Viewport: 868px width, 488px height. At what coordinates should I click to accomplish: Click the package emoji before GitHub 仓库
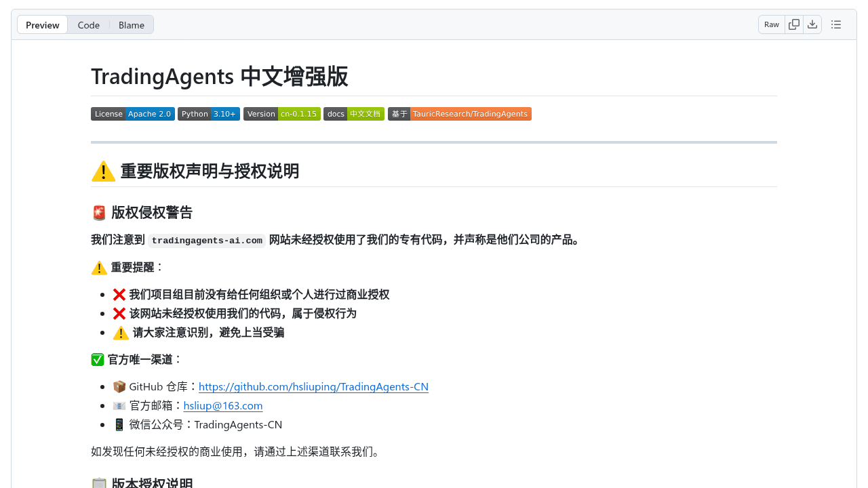click(x=119, y=386)
